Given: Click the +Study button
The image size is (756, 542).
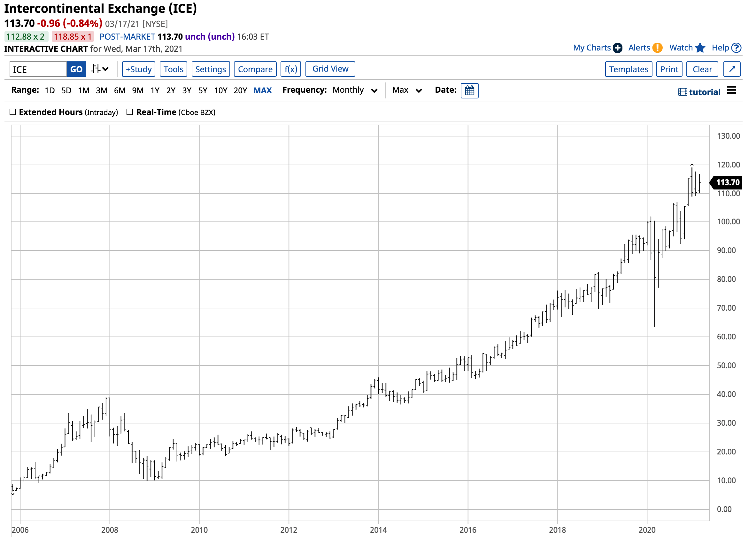Looking at the screenshot, I should point(139,69).
